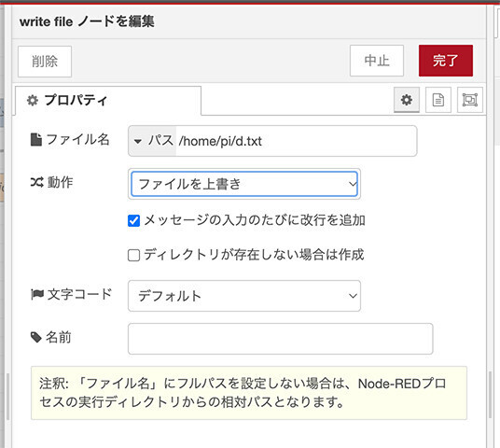
Task: Click file icon beside ファイル名 label
Action: [36, 140]
